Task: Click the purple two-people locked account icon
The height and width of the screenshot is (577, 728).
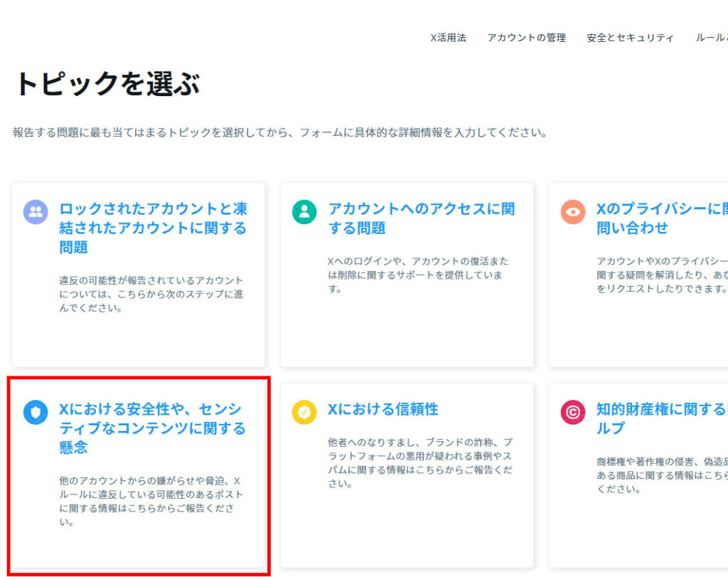Action: [x=36, y=211]
